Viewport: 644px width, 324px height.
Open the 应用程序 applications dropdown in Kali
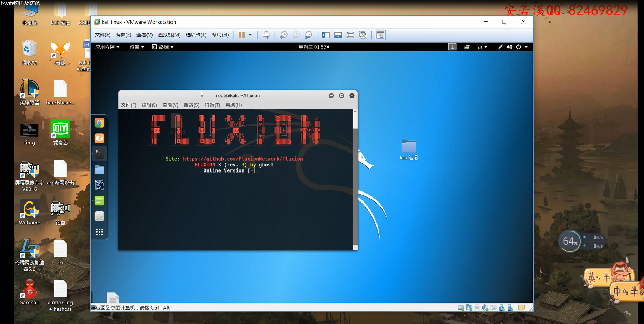tap(107, 47)
